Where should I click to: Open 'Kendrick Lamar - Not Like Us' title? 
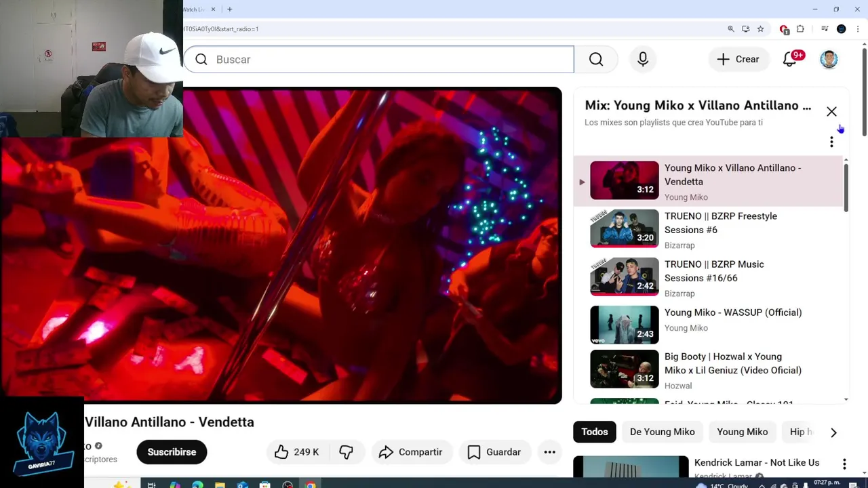click(x=757, y=462)
